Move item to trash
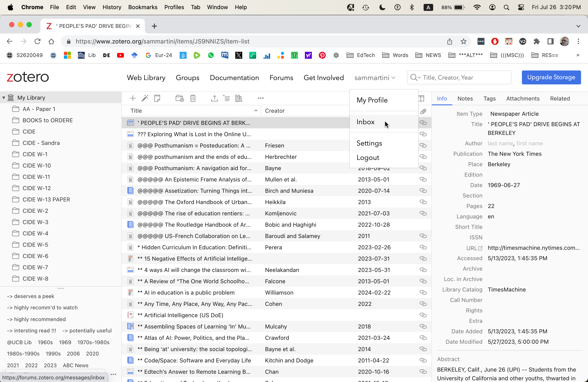588x382 pixels. tap(193, 98)
